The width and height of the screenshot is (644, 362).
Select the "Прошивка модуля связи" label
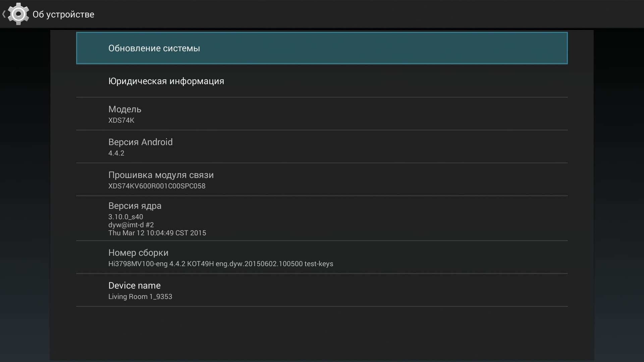[161, 175]
